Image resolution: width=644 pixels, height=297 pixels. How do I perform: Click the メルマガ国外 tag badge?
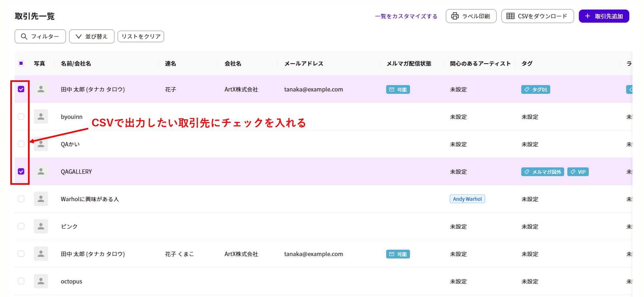point(543,172)
